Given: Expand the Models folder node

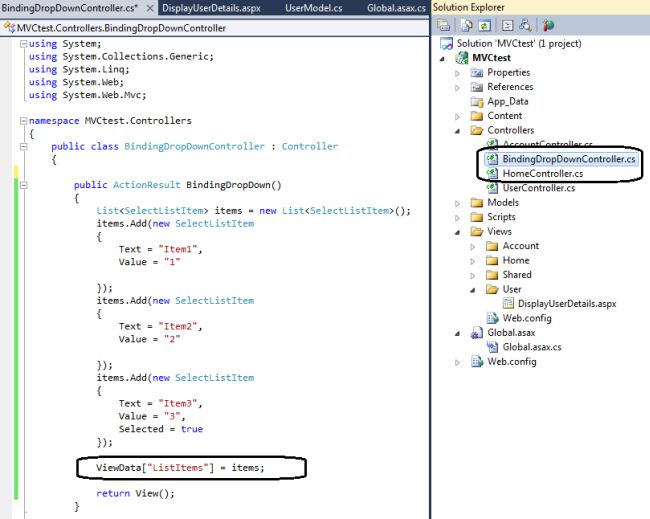Looking at the screenshot, I should pyautogui.click(x=457, y=203).
